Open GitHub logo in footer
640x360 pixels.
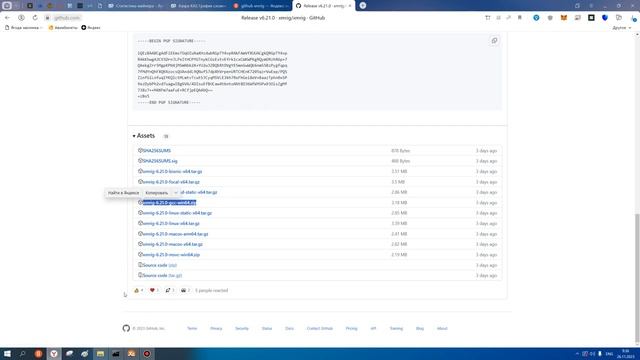[x=126, y=328]
